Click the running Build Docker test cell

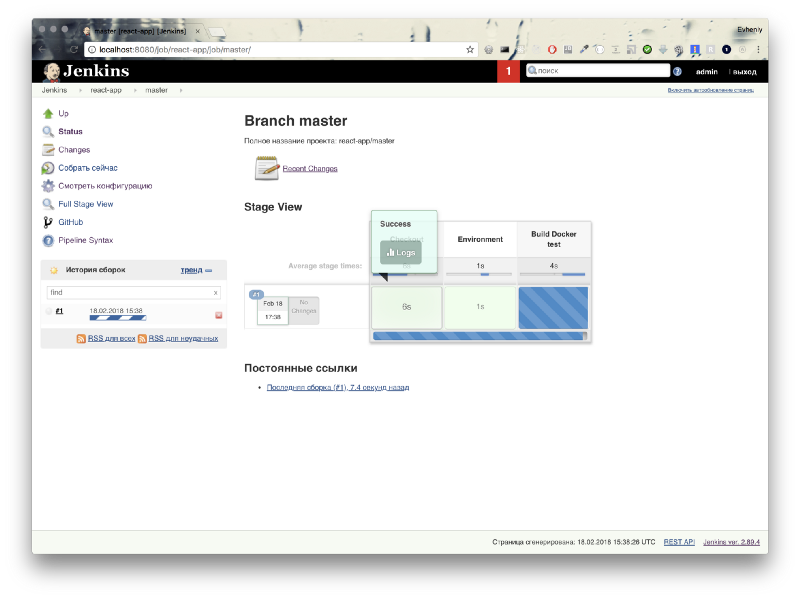pos(554,308)
